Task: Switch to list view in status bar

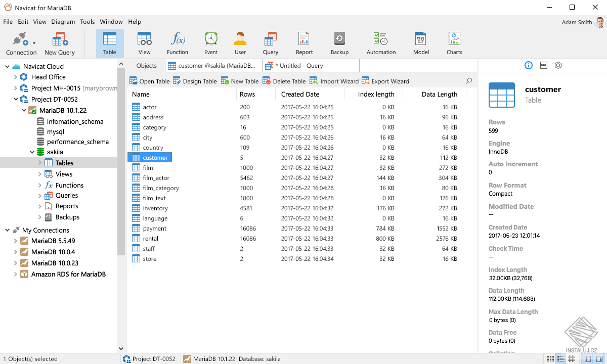Action: [551, 359]
